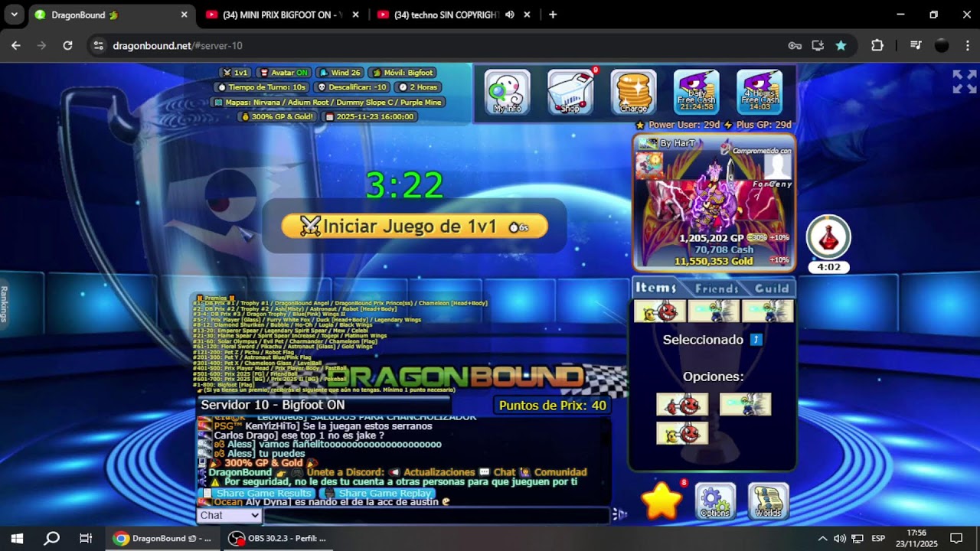Click the Móvil: Bigfoot badge
Image resolution: width=980 pixels, height=551 pixels.
[x=402, y=73]
